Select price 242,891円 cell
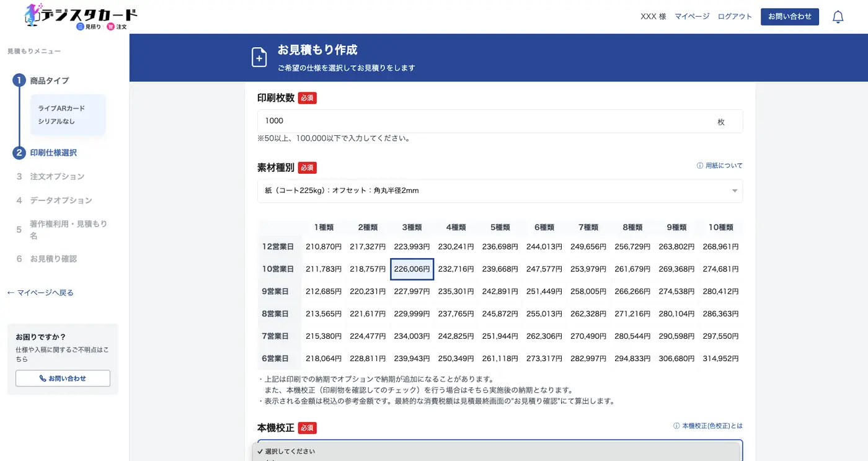Viewport: 868px width, 461px height. [x=500, y=292]
